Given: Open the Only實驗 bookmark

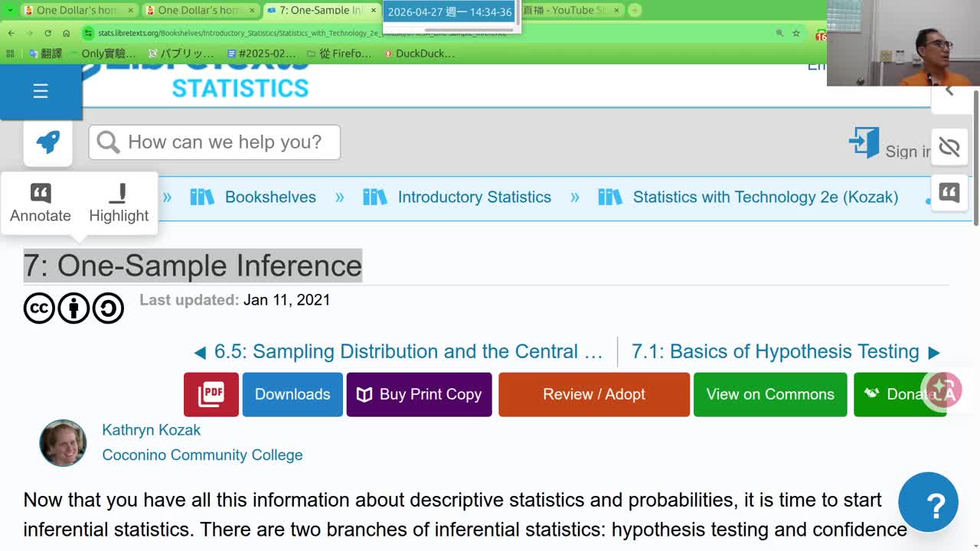Looking at the screenshot, I should (103, 54).
